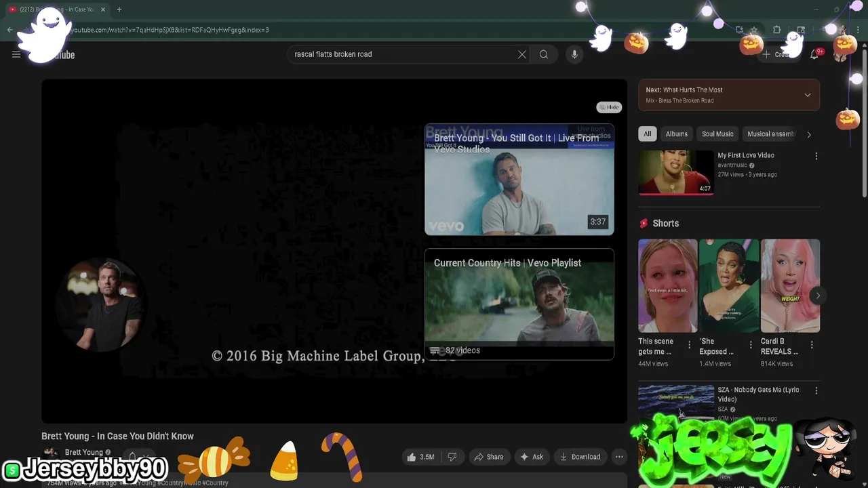This screenshot has height=488, width=868.
Task: Click 'Mix - Bless The Broken Road' text
Action: [x=679, y=101]
